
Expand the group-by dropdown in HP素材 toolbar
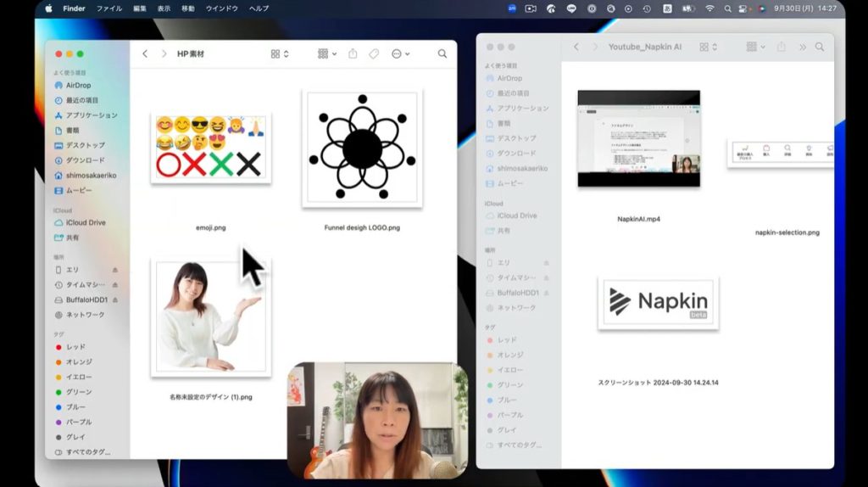click(326, 53)
